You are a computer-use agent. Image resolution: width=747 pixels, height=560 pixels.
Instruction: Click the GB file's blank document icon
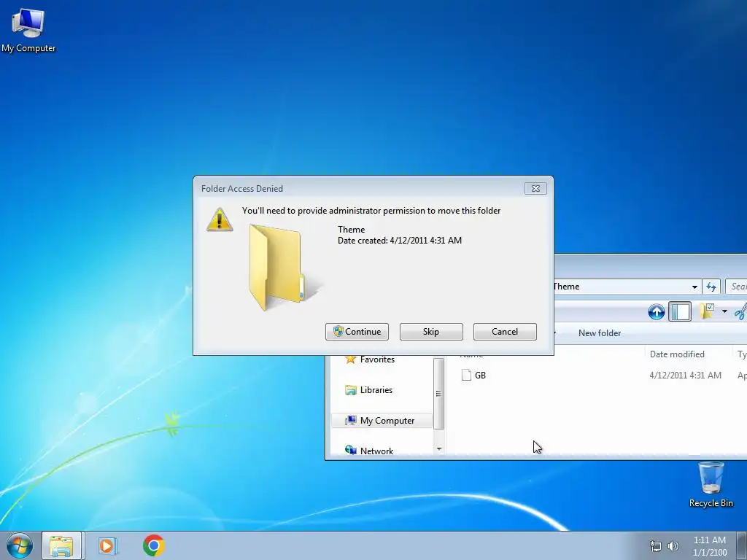pos(466,376)
